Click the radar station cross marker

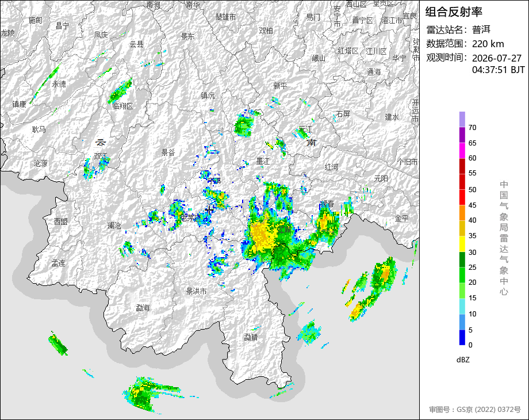[x=209, y=211]
